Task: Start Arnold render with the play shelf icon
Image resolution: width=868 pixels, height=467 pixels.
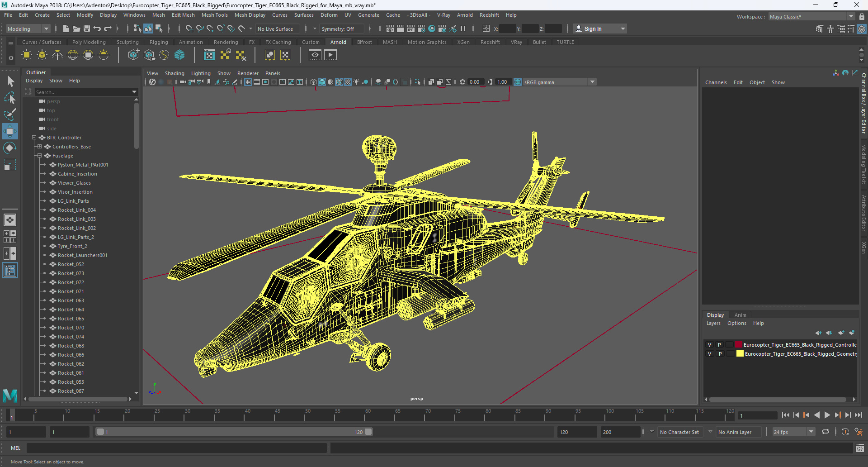Action: (x=330, y=55)
